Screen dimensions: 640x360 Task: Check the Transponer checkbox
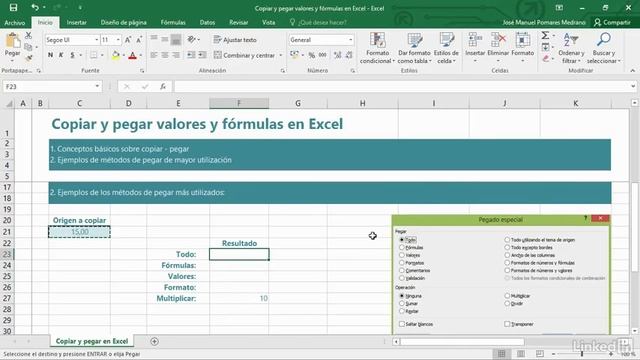[507, 324]
